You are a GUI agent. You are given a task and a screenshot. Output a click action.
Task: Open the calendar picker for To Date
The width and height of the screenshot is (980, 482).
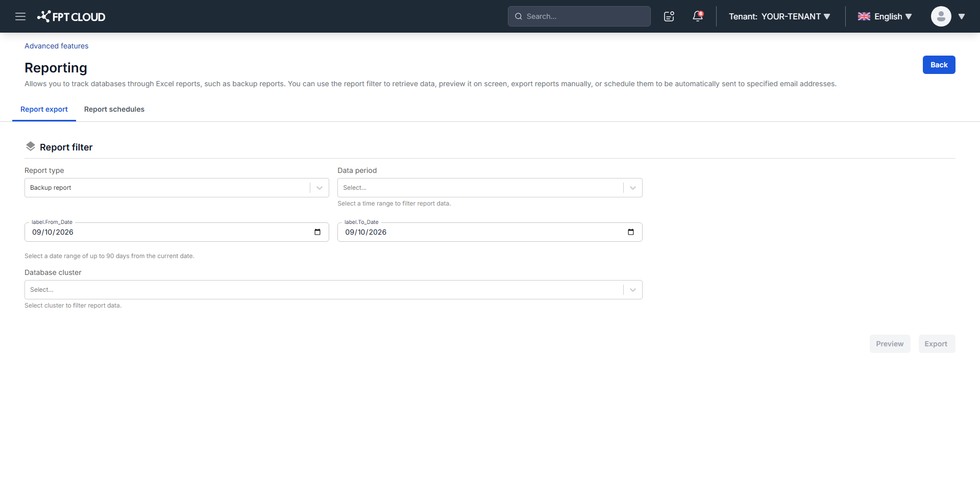[x=631, y=232]
